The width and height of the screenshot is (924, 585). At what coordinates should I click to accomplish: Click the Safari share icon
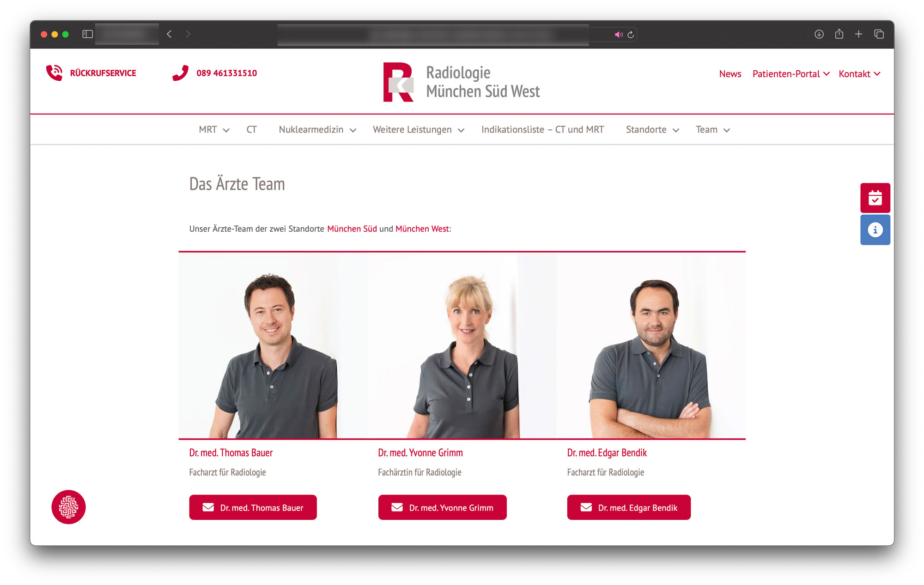click(839, 34)
